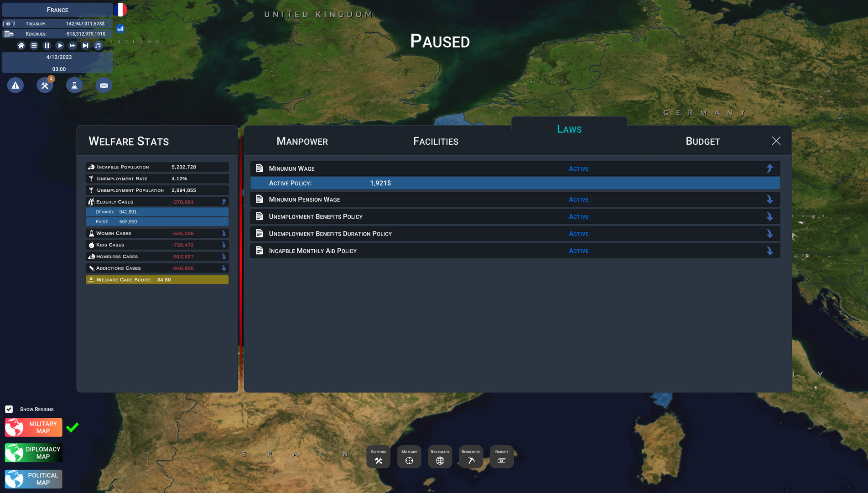Click the statistics chart icon near flag
Screen dimensions: 868x493
(120, 29)
